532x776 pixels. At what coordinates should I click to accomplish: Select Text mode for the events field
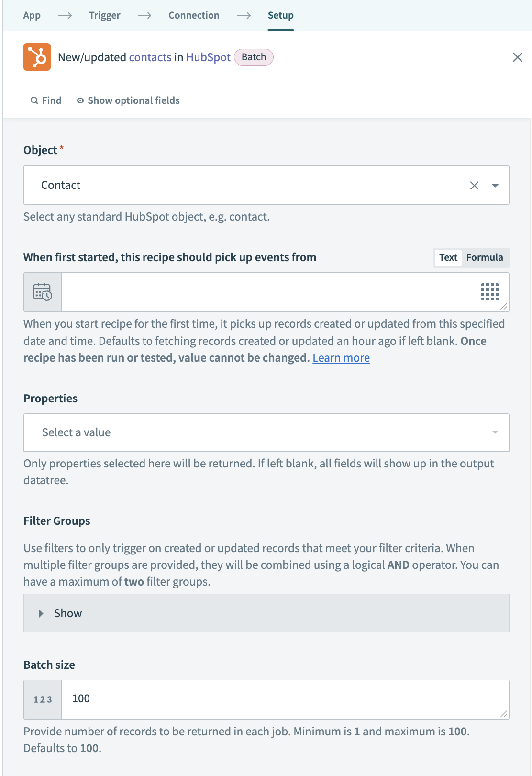tap(447, 257)
